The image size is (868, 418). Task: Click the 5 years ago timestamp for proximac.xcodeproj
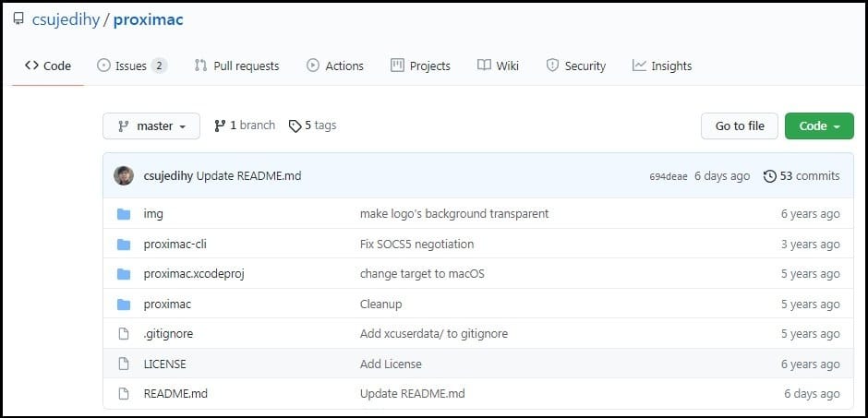[x=811, y=274]
